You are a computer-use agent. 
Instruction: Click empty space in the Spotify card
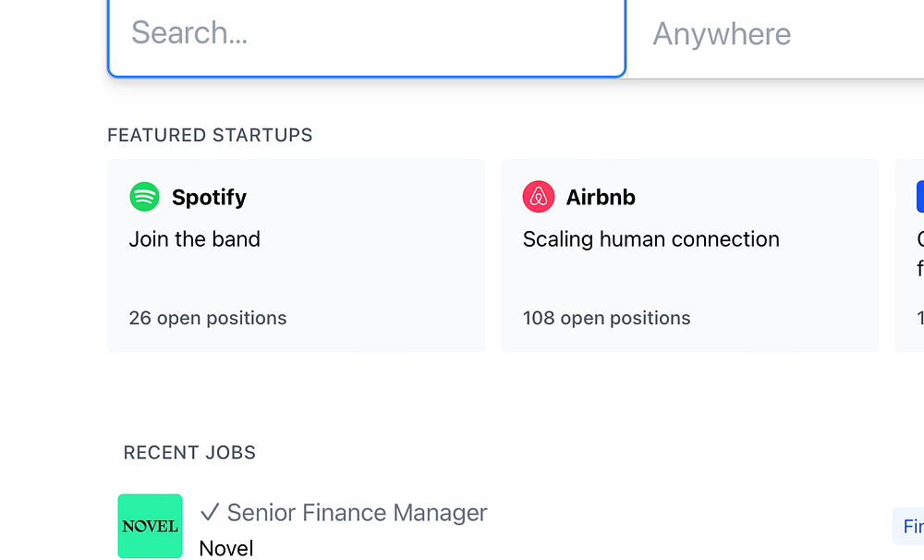[370, 277]
